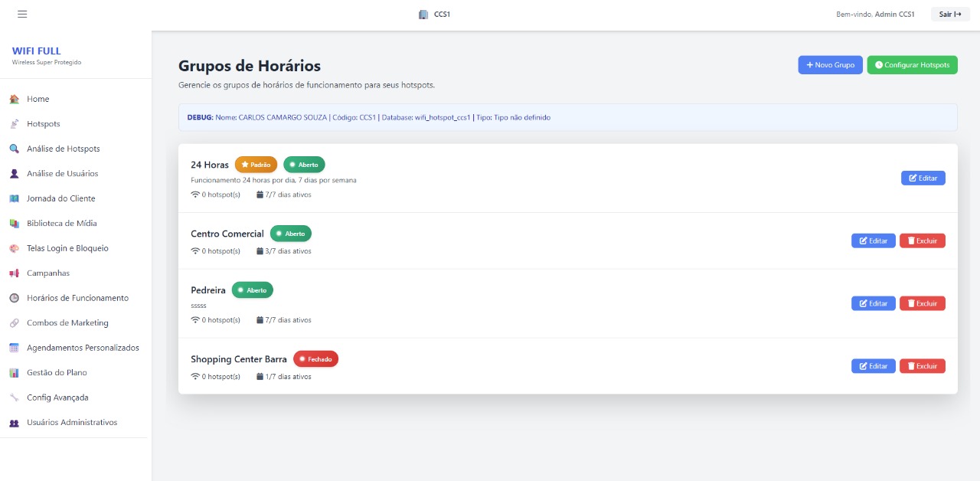This screenshot has width=980, height=481.
Task: Go to Biblioteca de Mídia
Action: click(x=61, y=224)
